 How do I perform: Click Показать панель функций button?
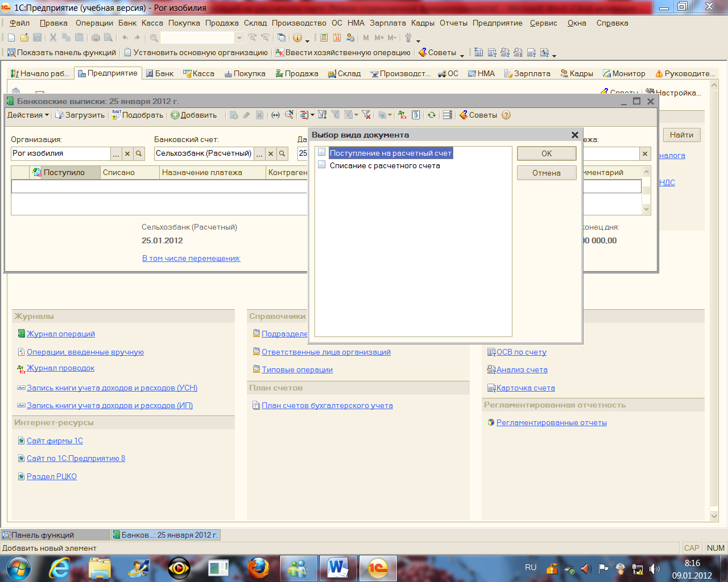click(x=61, y=52)
